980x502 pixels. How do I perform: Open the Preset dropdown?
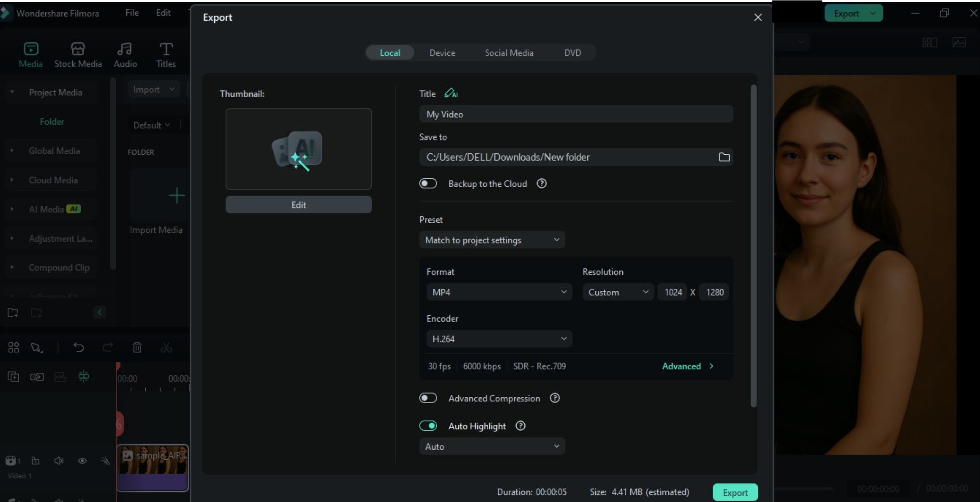point(492,240)
